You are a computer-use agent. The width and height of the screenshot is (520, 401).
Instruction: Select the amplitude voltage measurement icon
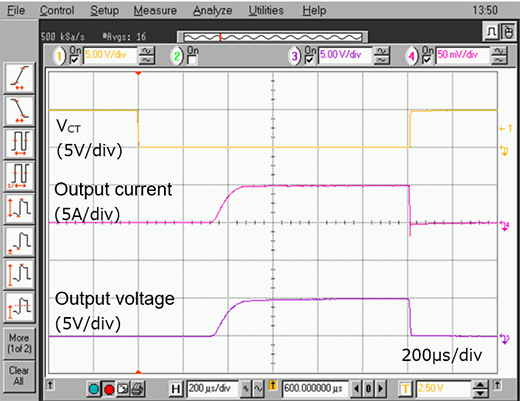click(x=19, y=274)
